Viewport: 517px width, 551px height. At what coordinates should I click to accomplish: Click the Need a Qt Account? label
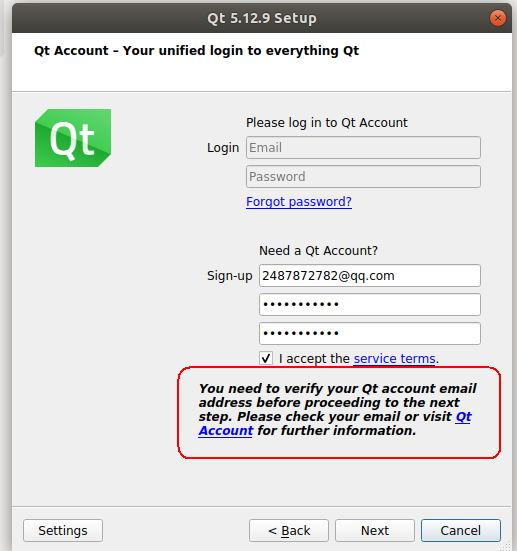coord(318,251)
